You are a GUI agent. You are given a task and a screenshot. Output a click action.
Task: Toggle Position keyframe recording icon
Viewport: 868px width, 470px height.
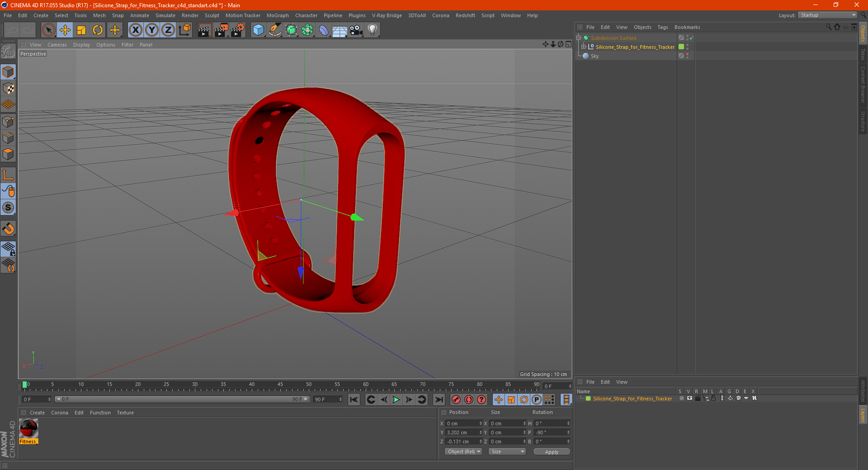pos(498,399)
